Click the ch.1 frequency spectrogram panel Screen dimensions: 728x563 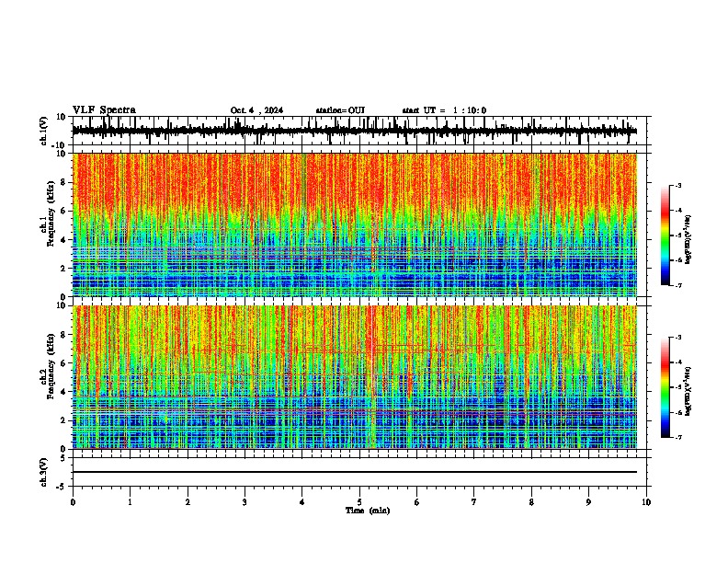coord(355,224)
